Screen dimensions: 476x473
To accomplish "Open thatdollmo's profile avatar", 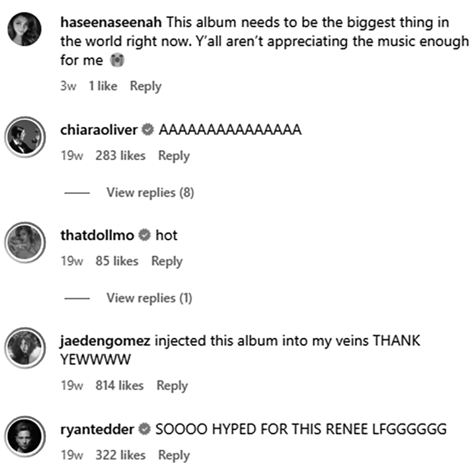I will click(x=25, y=242).
